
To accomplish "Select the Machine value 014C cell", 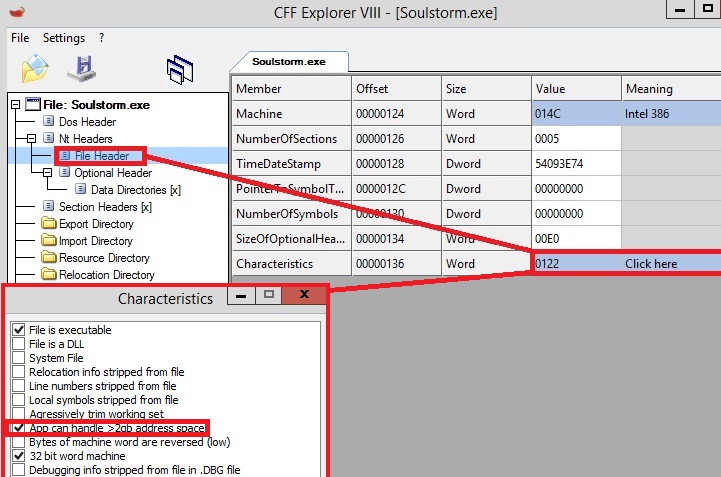I will 576,114.
